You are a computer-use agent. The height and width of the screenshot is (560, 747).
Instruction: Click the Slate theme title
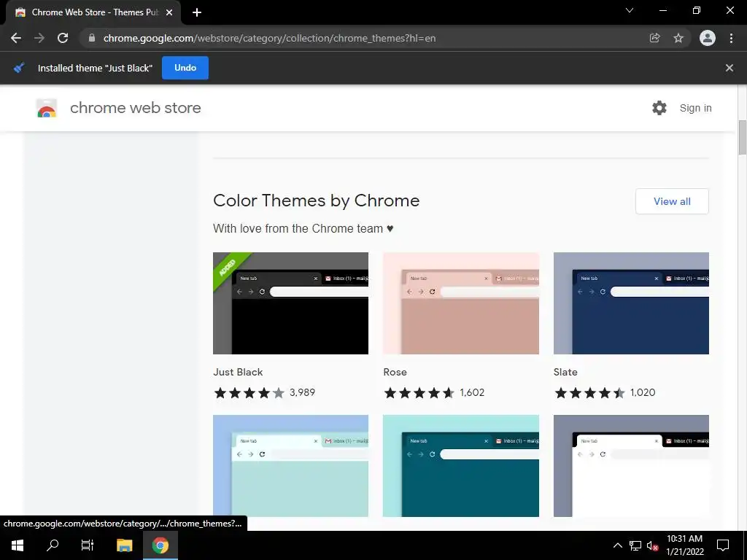click(565, 372)
